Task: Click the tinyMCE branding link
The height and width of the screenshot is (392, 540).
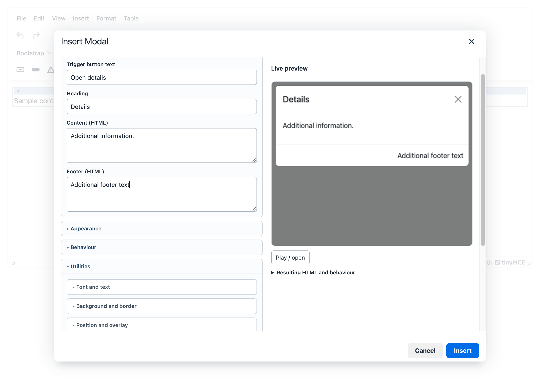Action: (509, 262)
